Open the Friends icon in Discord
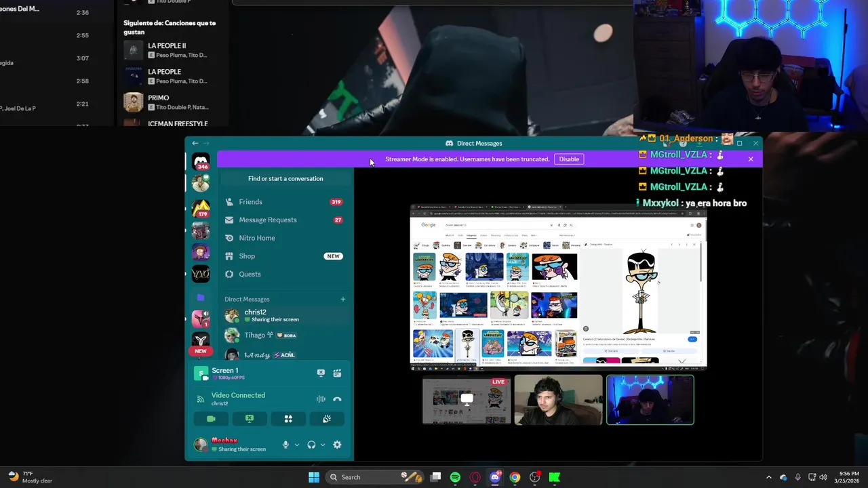The height and width of the screenshot is (488, 868). (x=229, y=202)
